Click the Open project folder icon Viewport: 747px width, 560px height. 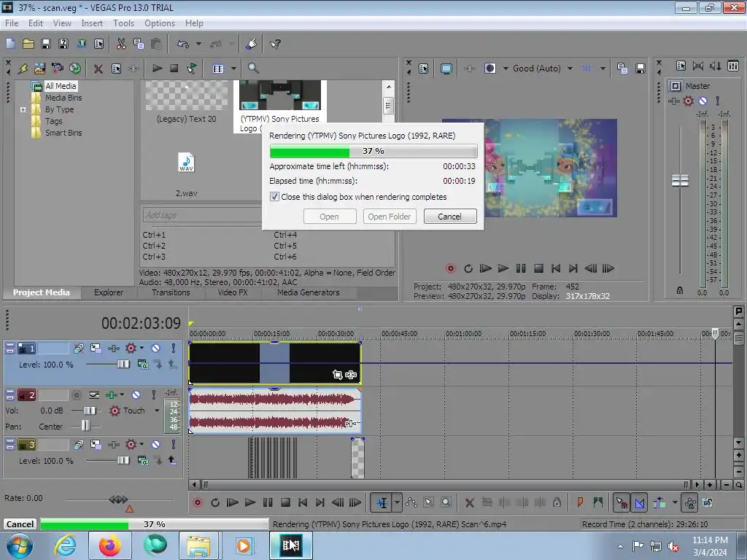pyautogui.click(x=28, y=44)
